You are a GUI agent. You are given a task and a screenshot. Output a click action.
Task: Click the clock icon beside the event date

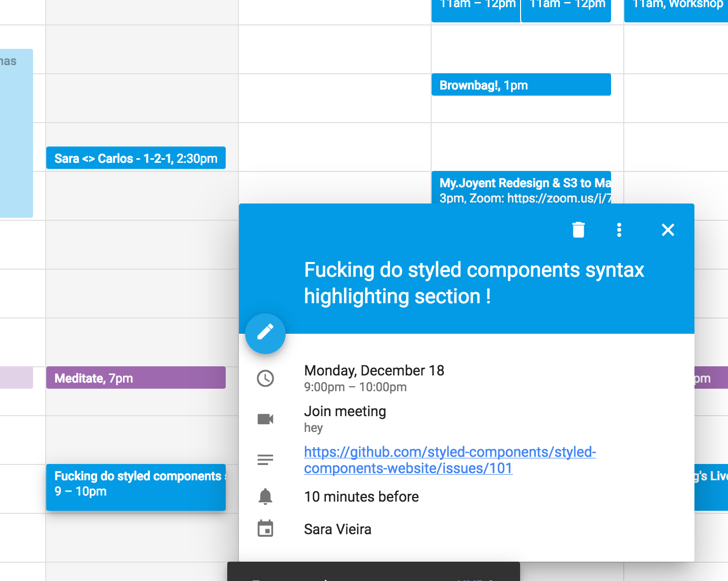265,378
